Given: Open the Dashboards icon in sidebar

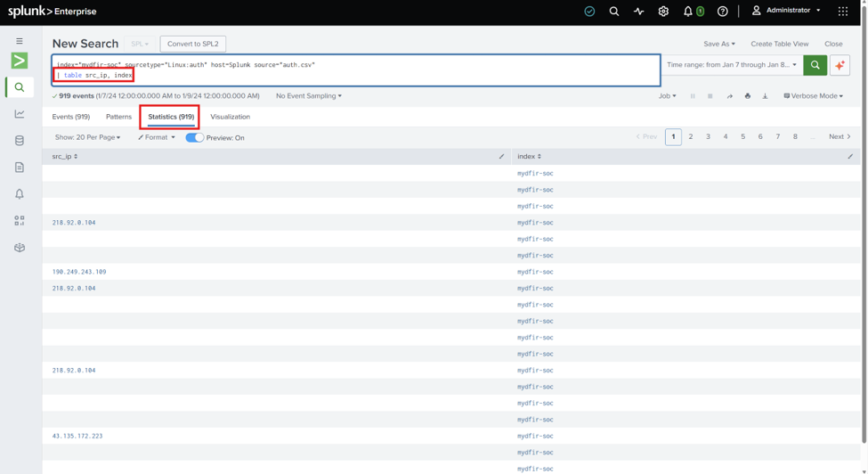Looking at the screenshot, I should (x=20, y=220).
